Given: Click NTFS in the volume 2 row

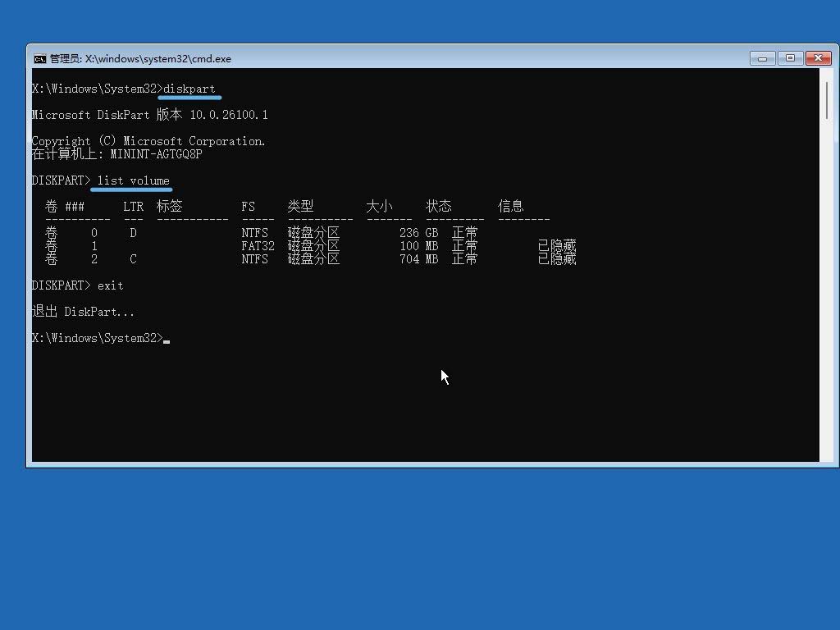Looking at the screenshot, I should 254,259.
